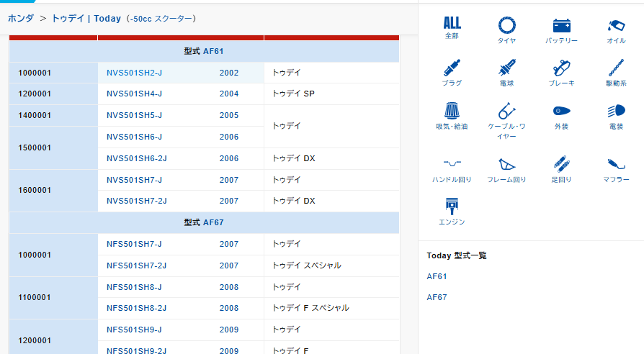
Task: Open model NVS501SH2-J
Action: tap(134, 73)
